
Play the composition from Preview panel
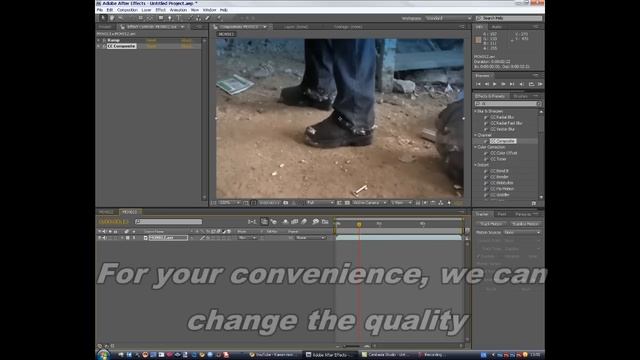(x=495, y=84)
